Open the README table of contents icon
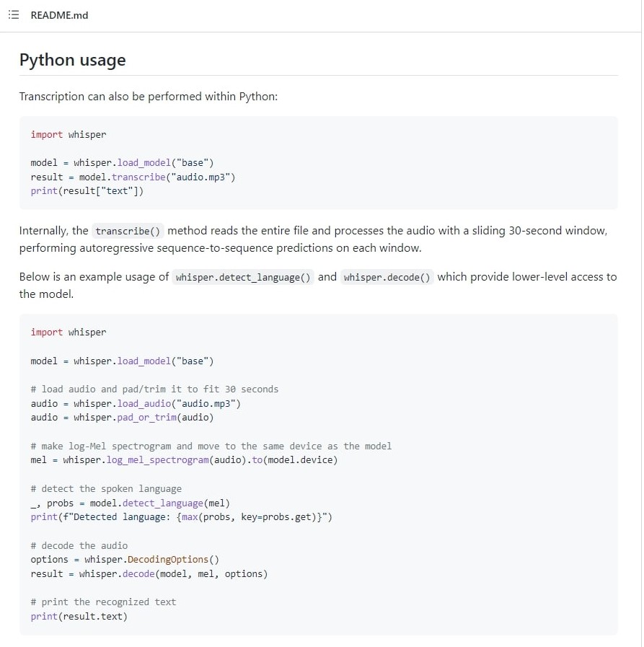Viewport: 644px width, 647px height. 14,15
